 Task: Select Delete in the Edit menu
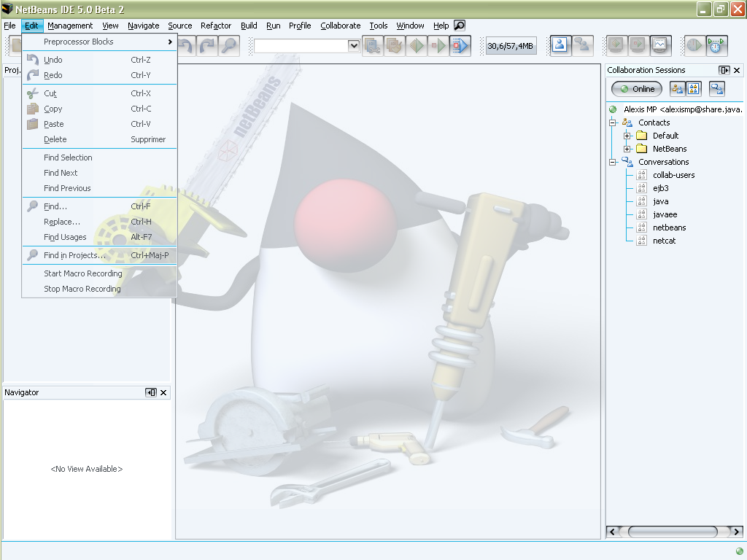[99, 139]
